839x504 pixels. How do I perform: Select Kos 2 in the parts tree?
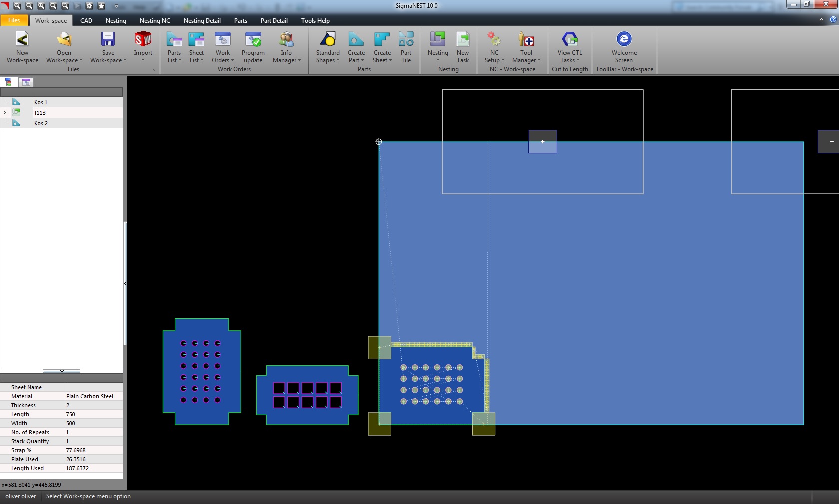click(41, 123)
